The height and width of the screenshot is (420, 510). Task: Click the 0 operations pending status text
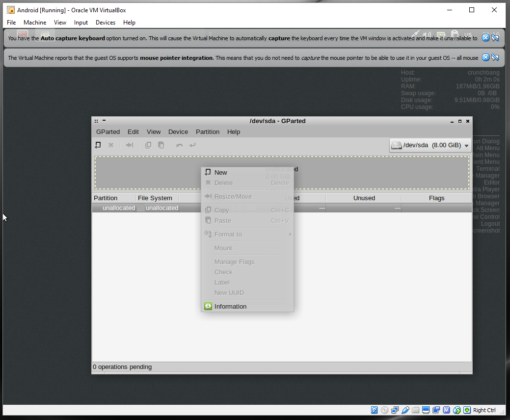coord(122,367)
